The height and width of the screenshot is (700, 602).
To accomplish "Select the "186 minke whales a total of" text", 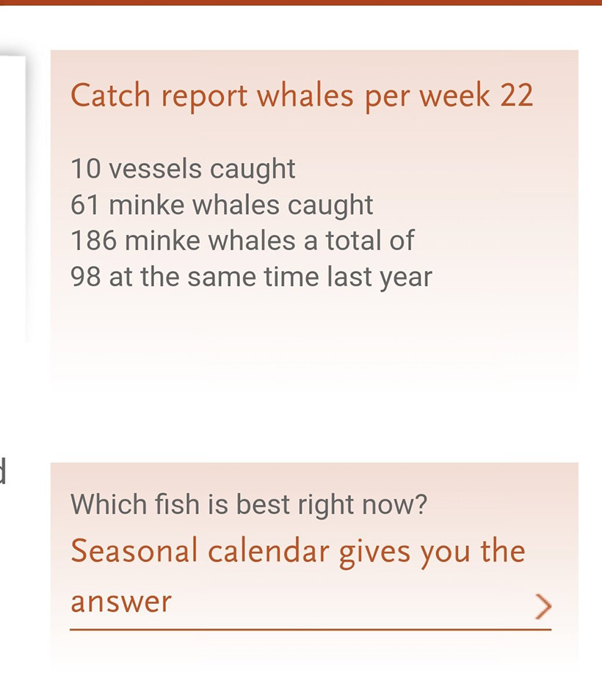I will click(242, 241).
